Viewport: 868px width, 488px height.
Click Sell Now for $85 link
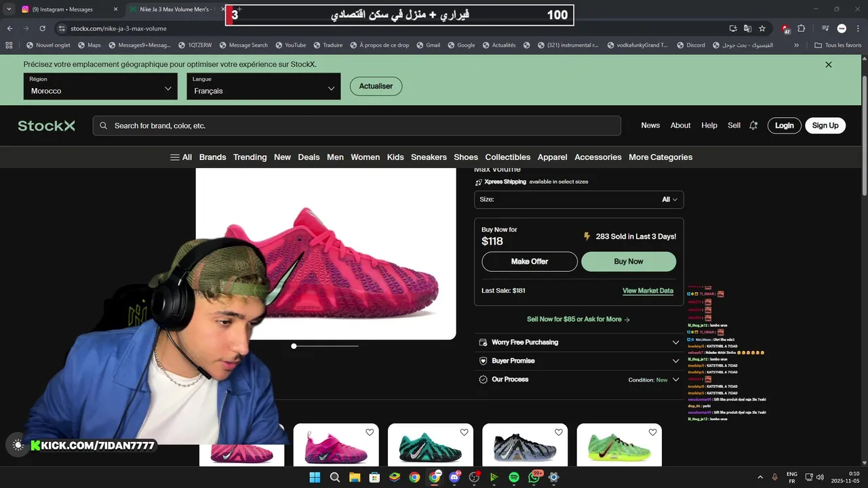[578, 319]
